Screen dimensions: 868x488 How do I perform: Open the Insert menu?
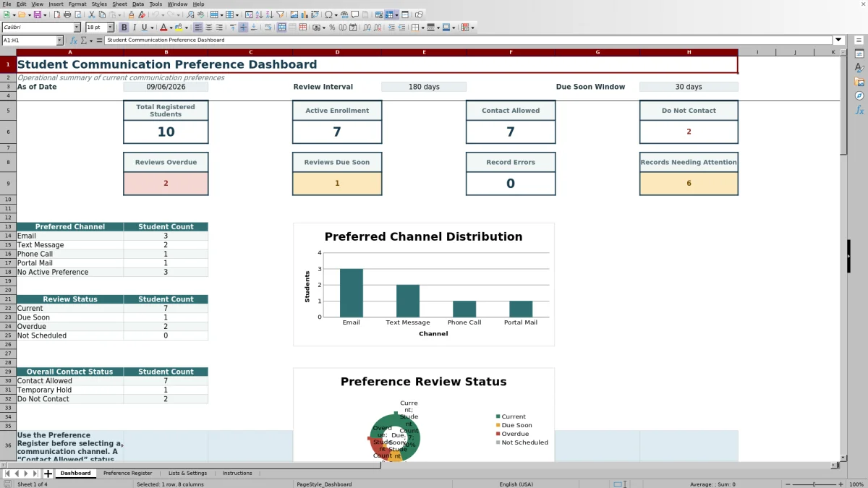click(x=56, y=4)
